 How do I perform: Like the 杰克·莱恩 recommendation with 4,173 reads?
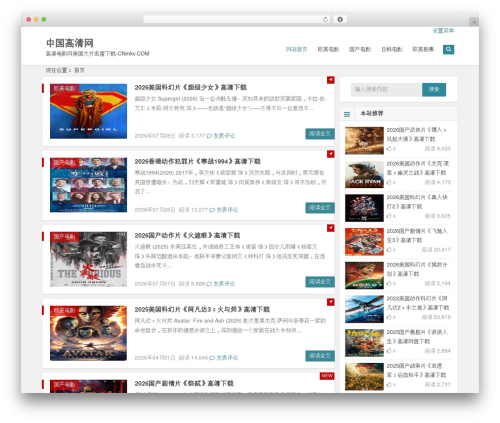[389, 182]
